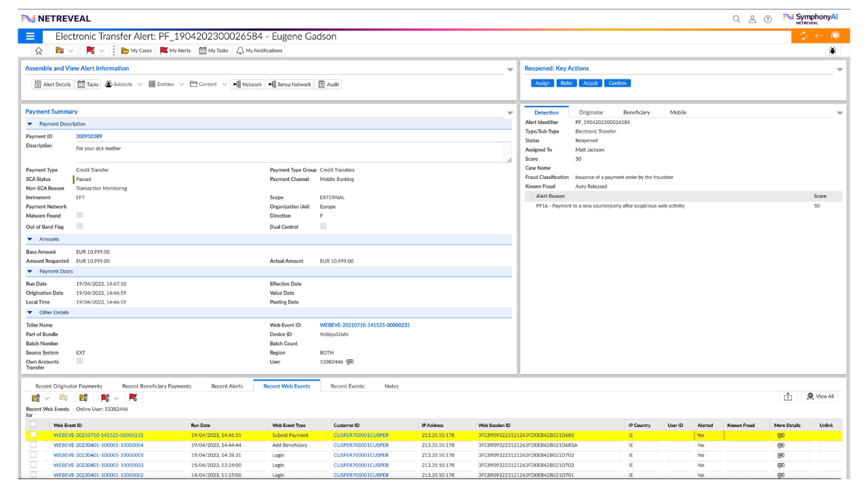Viewport: 868px width, 488px height.
Task: Toggle the Malware Found checkbox
Action: coord(79,216)
